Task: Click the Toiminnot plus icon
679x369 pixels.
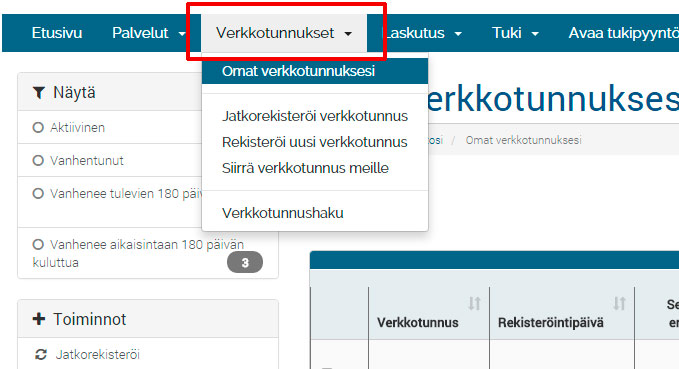Action: pyautogui.click(x=39, y=319)
